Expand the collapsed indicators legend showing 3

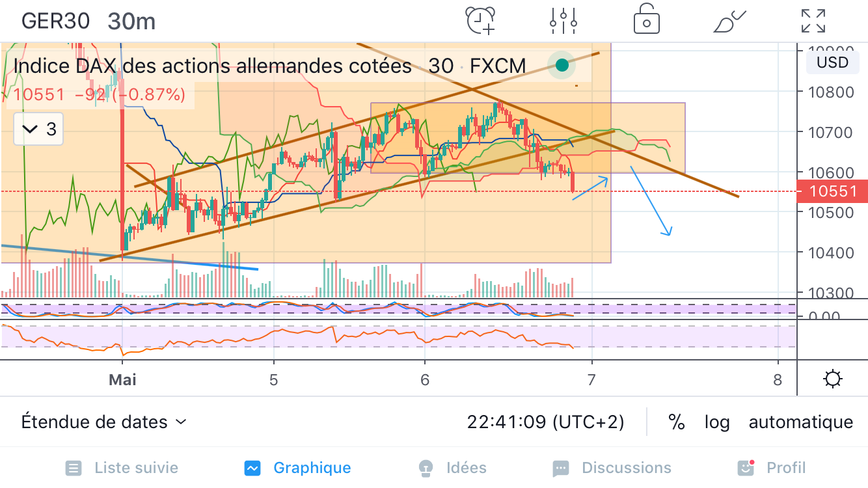(39, 129)
